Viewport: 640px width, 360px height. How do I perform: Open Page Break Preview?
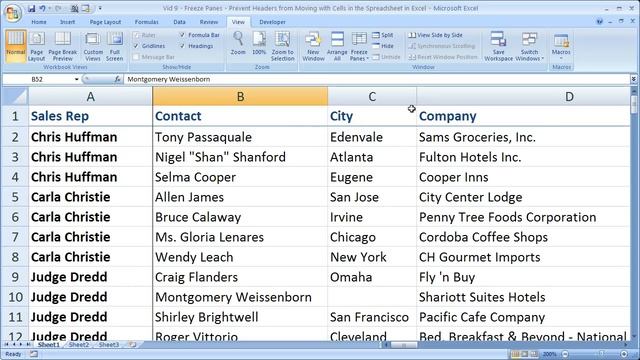pyautogui.click(x=63, y=46)
